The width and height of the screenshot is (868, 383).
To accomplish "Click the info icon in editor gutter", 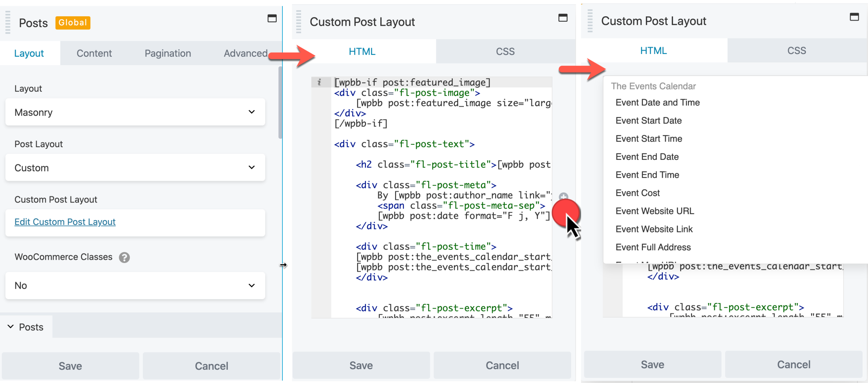I will [319, 82].
